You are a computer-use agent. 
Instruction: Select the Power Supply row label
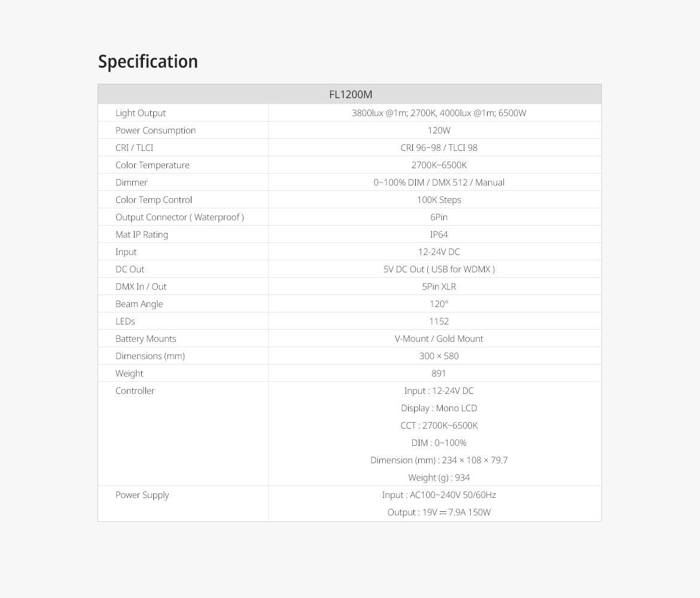tap(142, 495)
